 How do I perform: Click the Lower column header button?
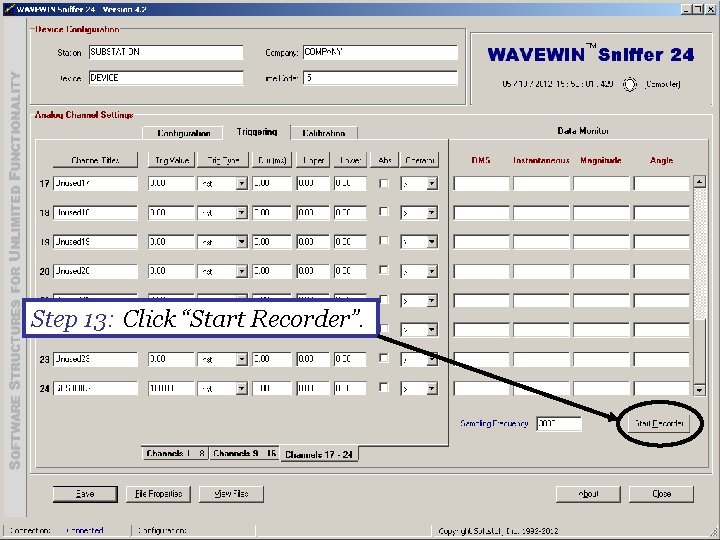click(x=350, y=160)
